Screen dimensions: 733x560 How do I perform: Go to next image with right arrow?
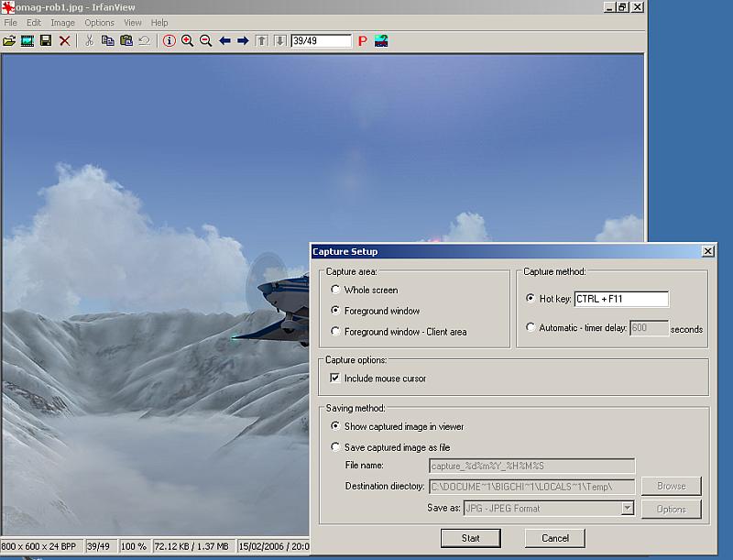pyautogui.click(x=243, y=41)
